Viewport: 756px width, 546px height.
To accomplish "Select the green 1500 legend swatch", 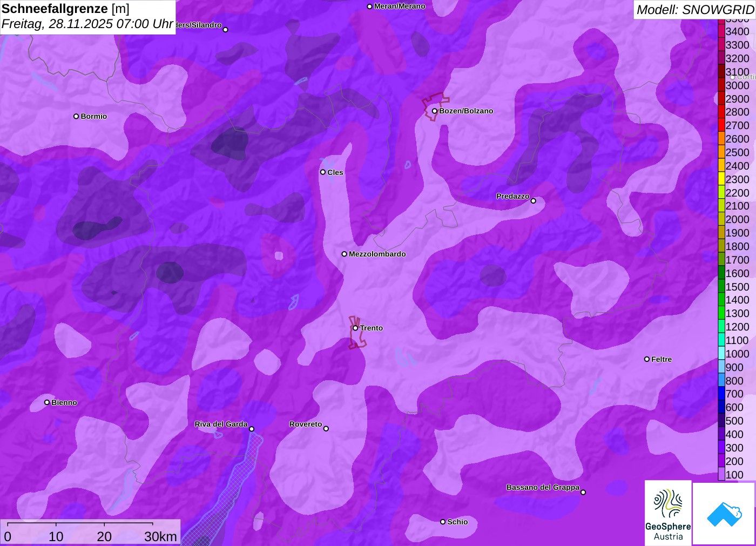I will pos(721,286).
